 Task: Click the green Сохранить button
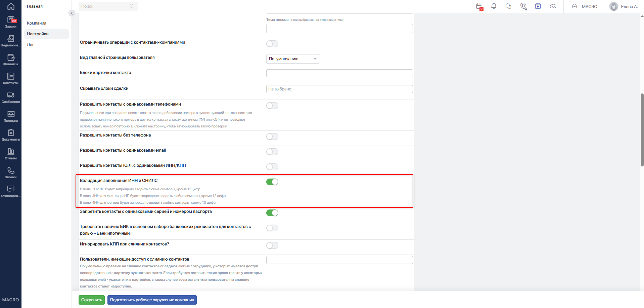click(x=92, y=300)
